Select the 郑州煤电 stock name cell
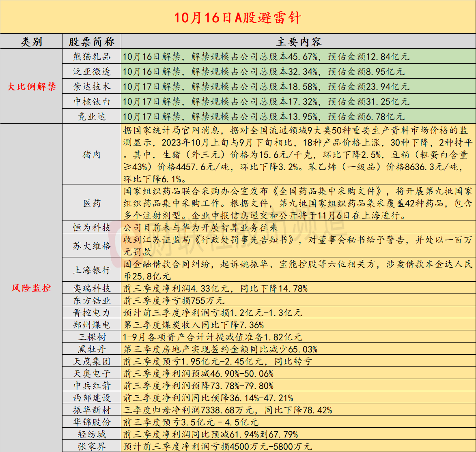 [92, 325]
